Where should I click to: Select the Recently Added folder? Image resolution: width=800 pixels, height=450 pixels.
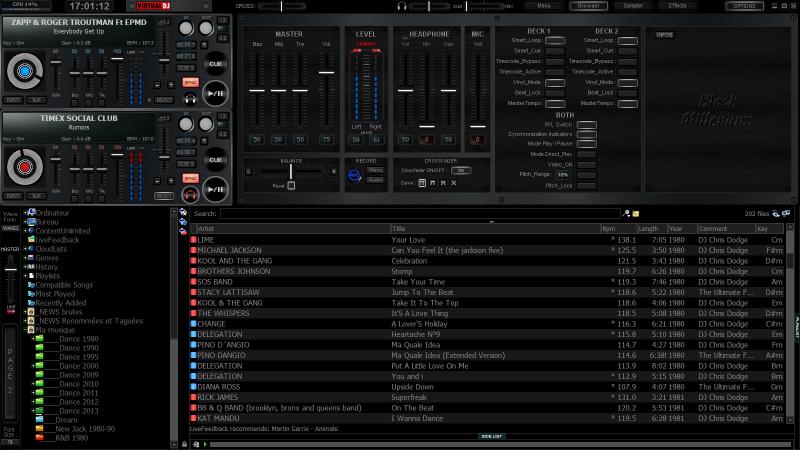[61, 303]
